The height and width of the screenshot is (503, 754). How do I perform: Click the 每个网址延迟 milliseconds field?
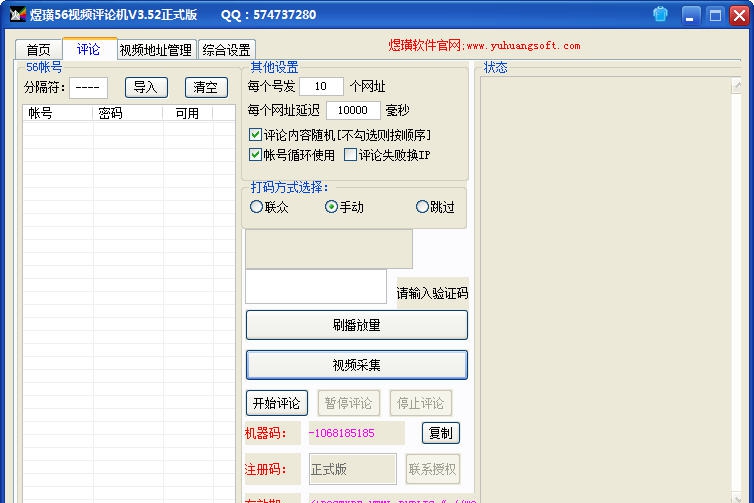pos(353,110)
